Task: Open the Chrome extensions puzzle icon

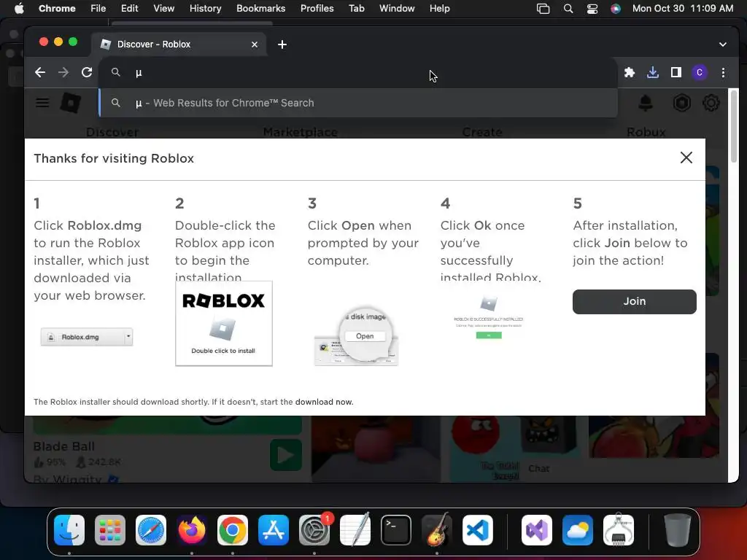Action: click(x=630, y=72)
